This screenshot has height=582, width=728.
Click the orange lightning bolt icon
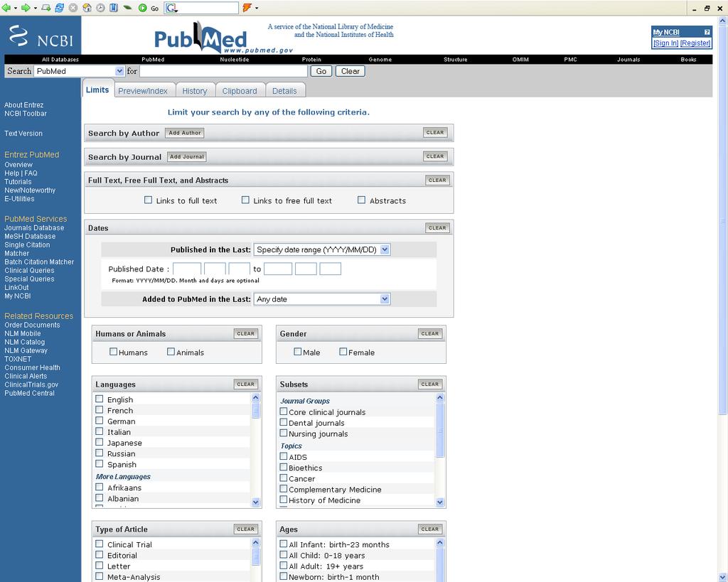pyautogui.click(x=247, y=8)
